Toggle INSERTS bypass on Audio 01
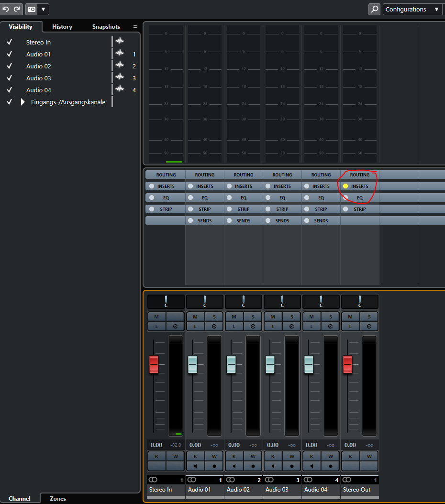 coord(190,186)
